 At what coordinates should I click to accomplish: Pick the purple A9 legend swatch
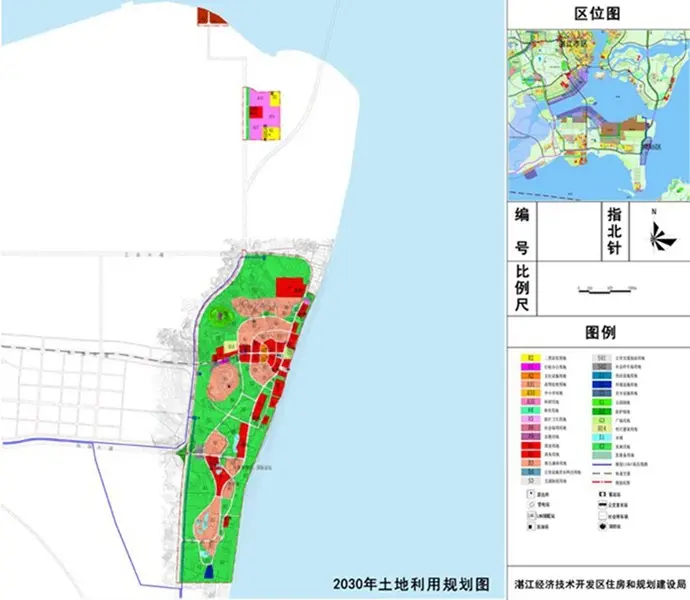[x=531, y=436]
